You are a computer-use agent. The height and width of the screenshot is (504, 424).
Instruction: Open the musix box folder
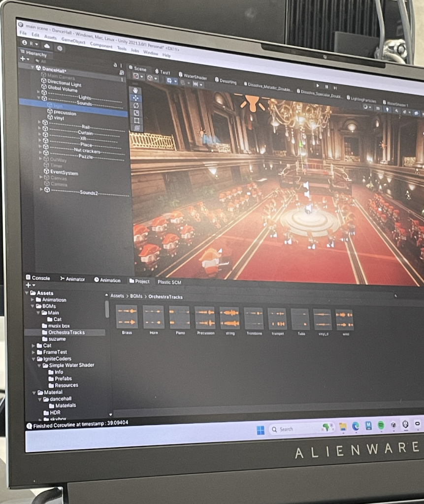tap(56, 326)
